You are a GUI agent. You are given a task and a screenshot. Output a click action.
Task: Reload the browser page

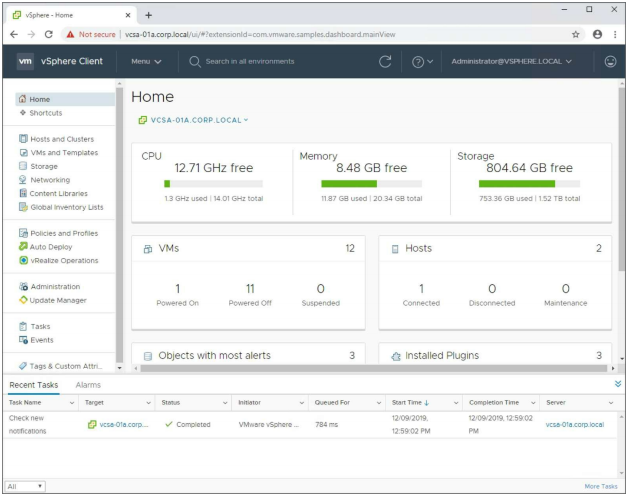[x=49, y=34]
